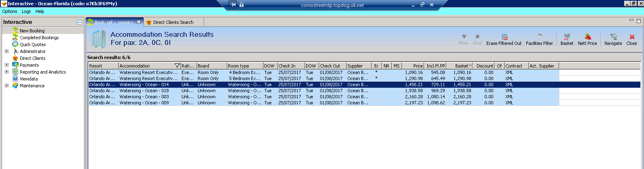The width and height of the screenshot is (644, 169).
Task: Maximize the tab area using the square icon
Action: (638, 21)
